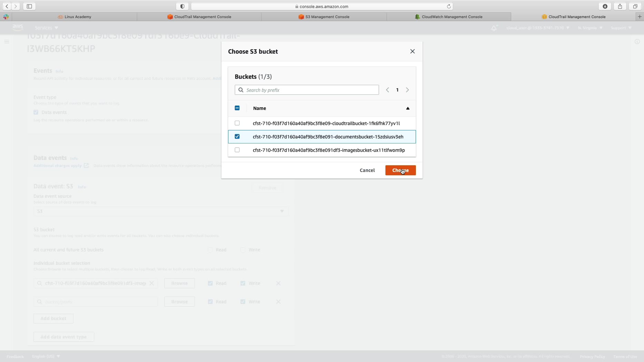Screen dimensions: 644x362
Task: Switch to the Linux Academy tab
Action: click(75, 17)
